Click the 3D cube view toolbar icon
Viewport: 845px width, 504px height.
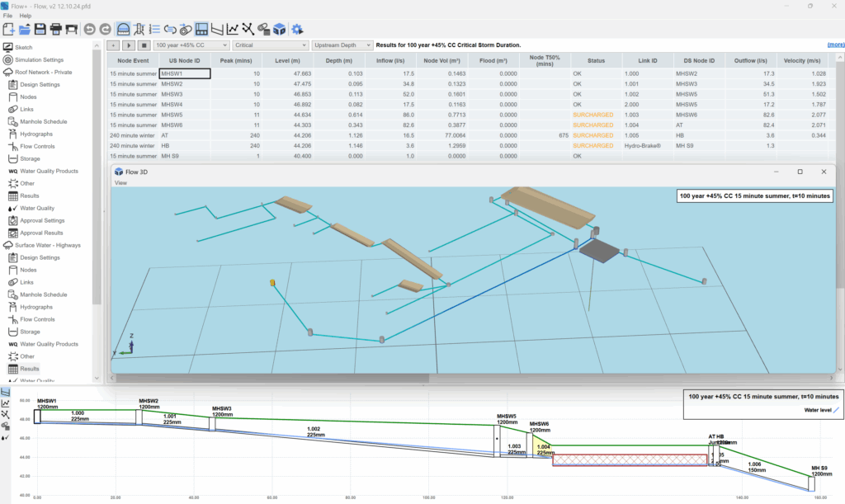pyautogui.click(x=280, y=30)
